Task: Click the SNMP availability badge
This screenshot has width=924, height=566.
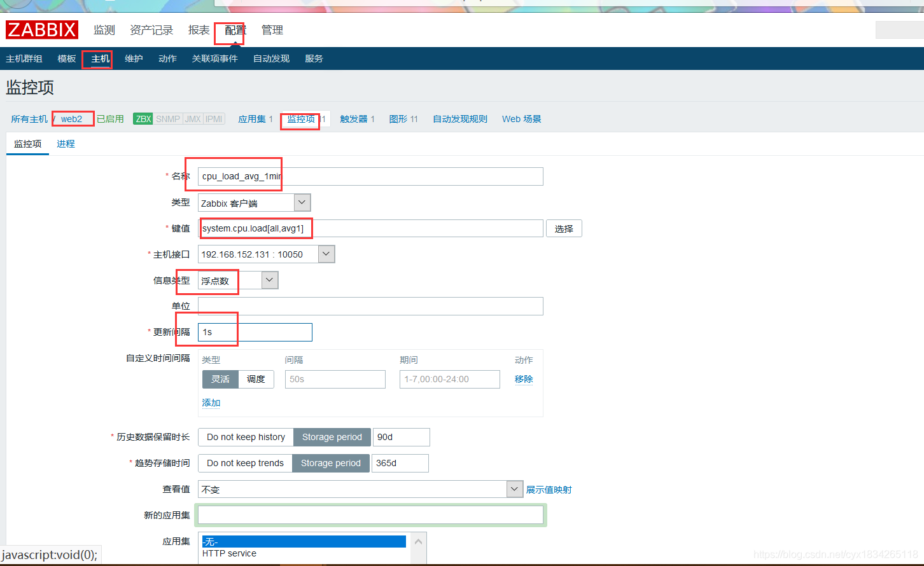Action: [168, 119]
